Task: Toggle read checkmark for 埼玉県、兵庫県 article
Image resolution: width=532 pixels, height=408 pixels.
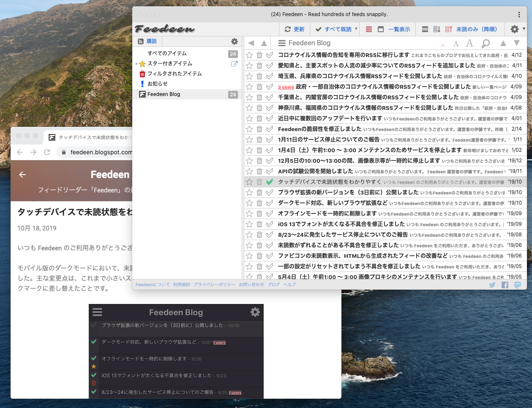Action: pos(270,76)
